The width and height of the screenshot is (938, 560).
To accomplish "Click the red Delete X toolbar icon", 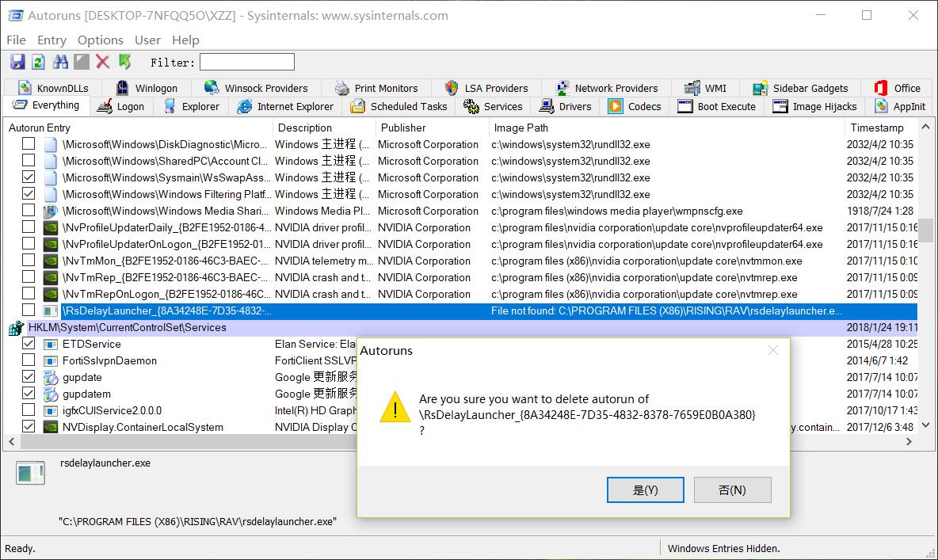I will (103, 62).
